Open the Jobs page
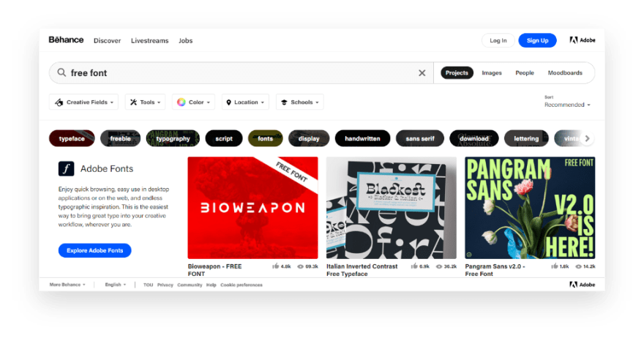Viewport: 644px width, 341px height. (x=186, y=41)
